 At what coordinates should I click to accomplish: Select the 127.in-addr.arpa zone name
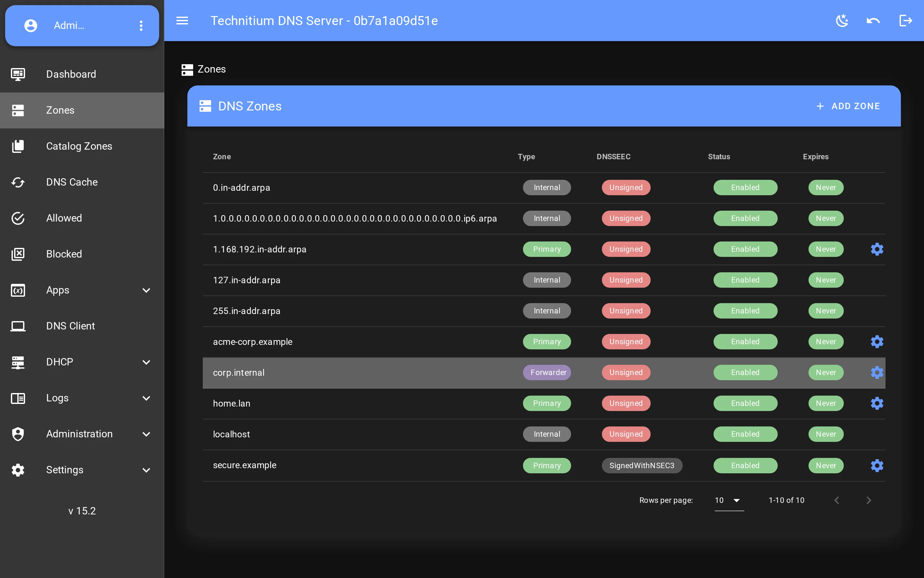point(247,280)
